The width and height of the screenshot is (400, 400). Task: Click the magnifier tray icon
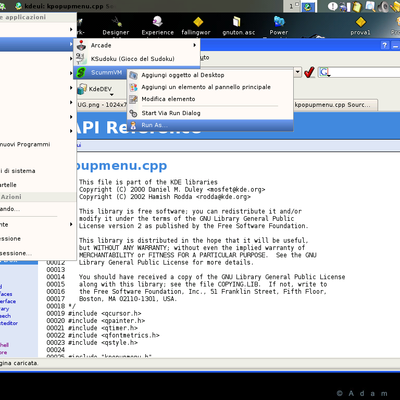coord(370,6)
